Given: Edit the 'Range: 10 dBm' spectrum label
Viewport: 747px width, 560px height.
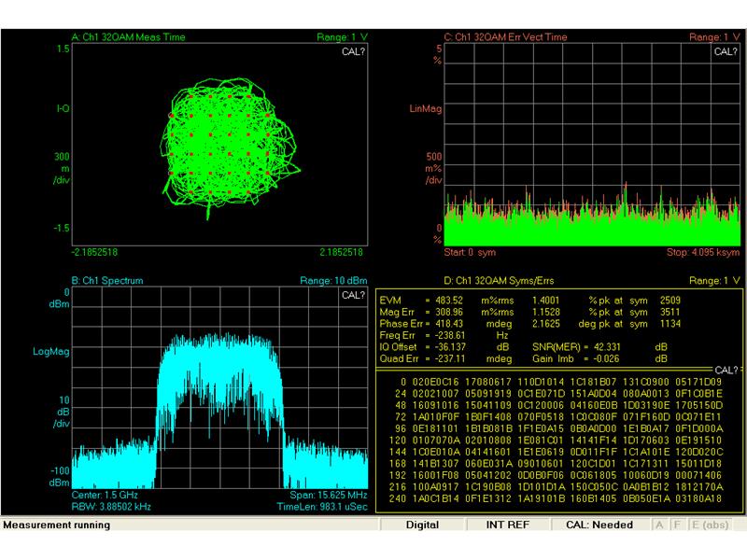Looking at the screenshot, I should (x=334, y=279).
